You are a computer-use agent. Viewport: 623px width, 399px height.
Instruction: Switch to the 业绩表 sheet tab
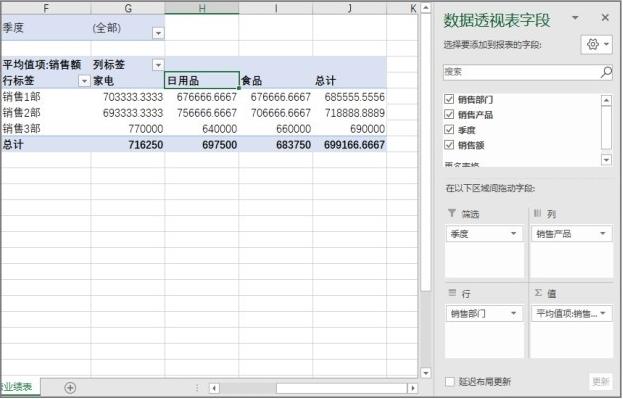[x=17, y=387]
